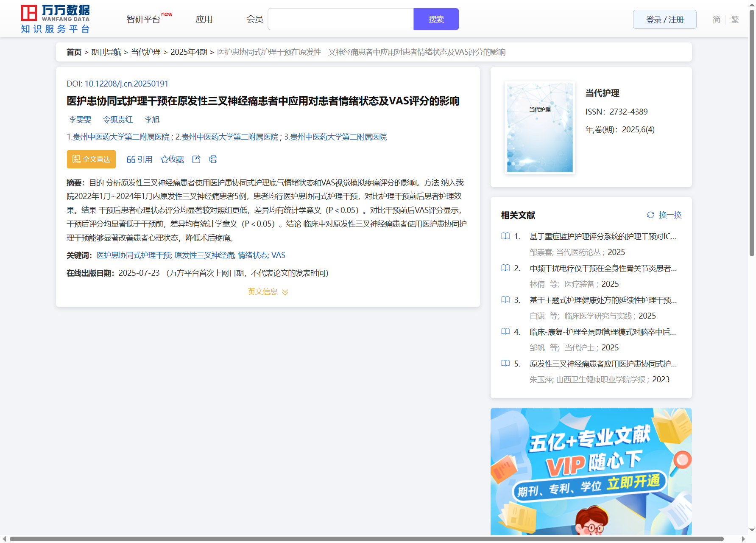Click the print icon in article toolbar
The image size is (756, 543).
click(x=213, y=159)
